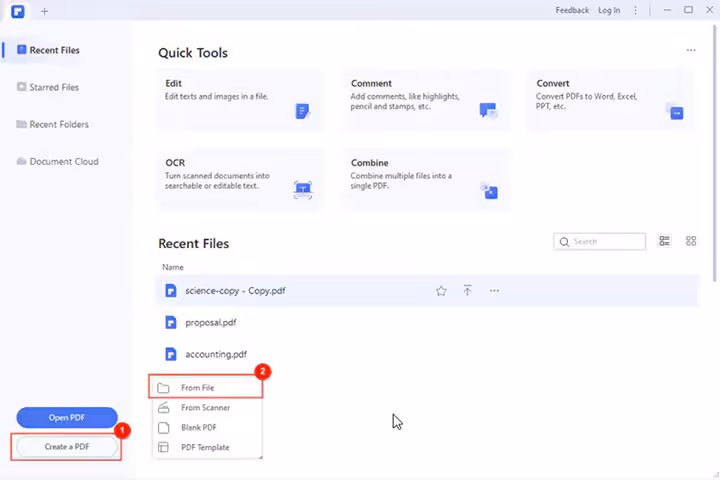
Task: Click the Convert PDF tool icon
Action: [676, 112]
